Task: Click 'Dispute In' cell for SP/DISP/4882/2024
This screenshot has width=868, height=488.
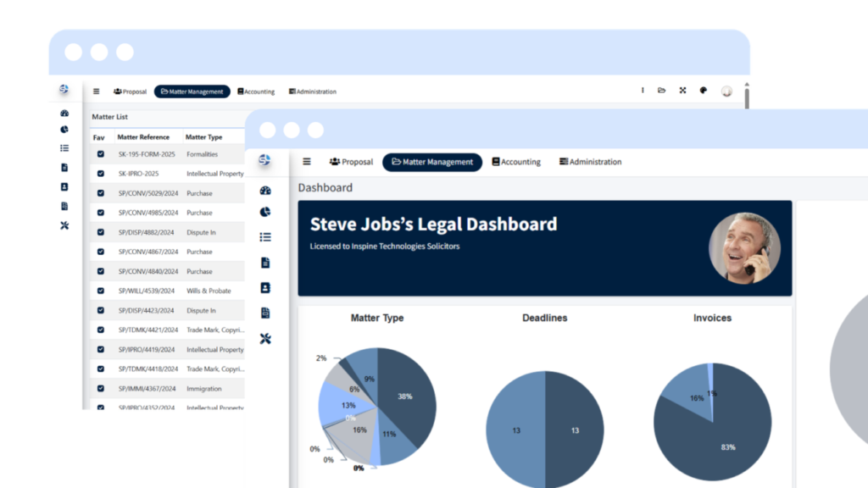Action: tap(201, 232)
